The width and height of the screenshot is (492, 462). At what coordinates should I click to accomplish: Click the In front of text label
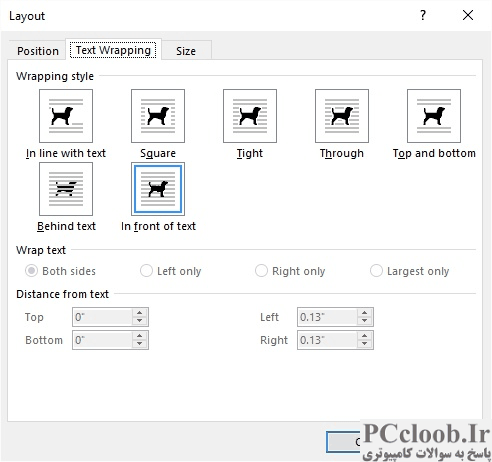(158, 226)
